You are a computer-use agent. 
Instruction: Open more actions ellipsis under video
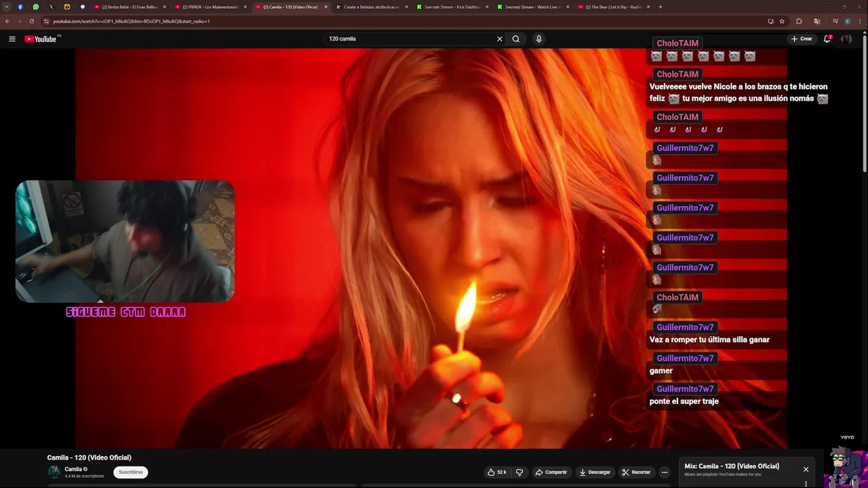click(665, 472)
